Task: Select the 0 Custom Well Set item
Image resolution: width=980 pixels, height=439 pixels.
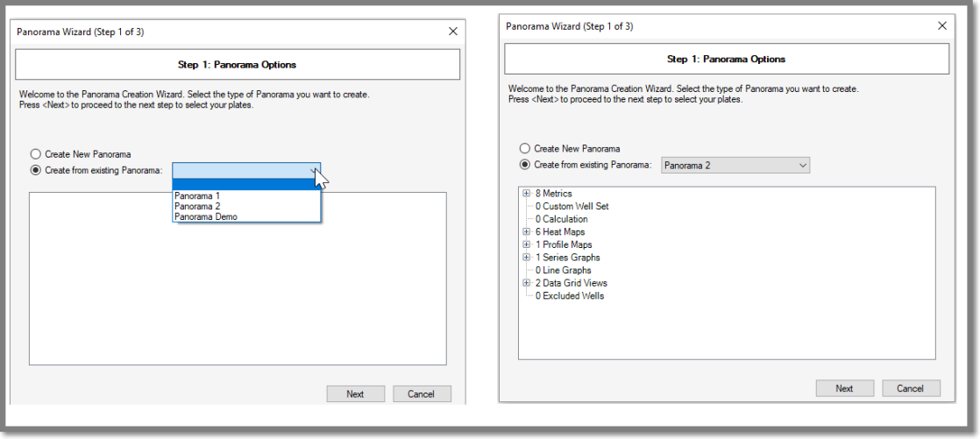Action: (572, 206)
